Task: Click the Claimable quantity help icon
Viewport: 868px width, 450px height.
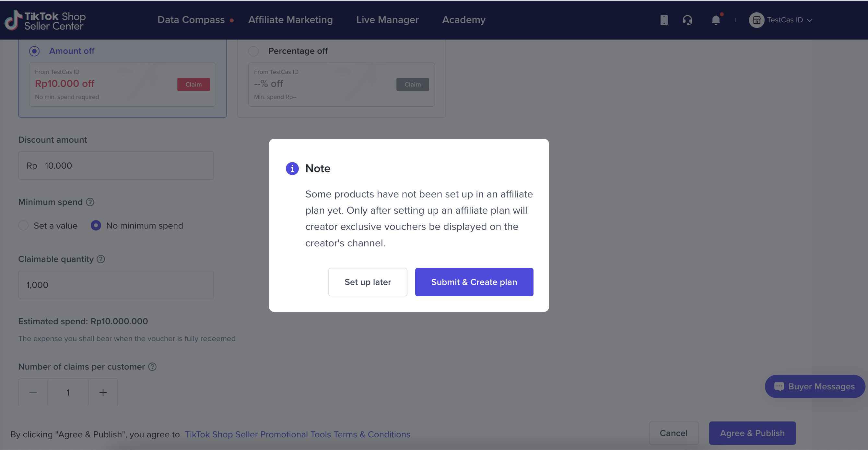Action: 101,259
